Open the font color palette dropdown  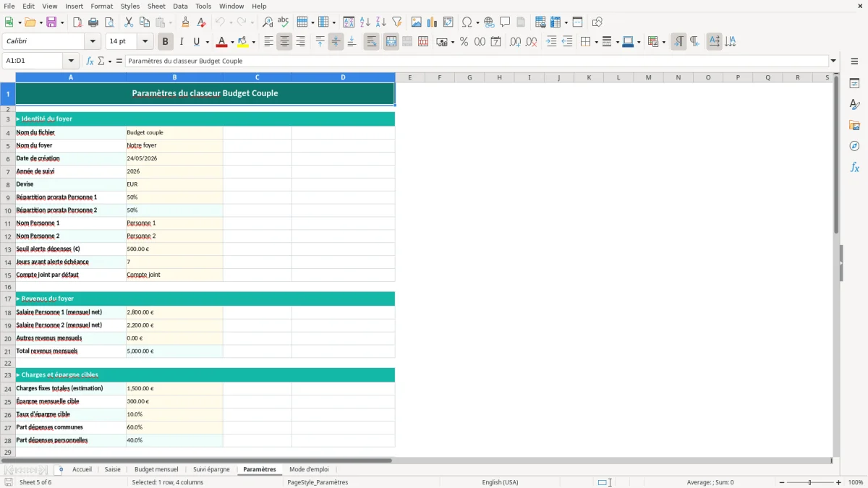coord(233,42)
